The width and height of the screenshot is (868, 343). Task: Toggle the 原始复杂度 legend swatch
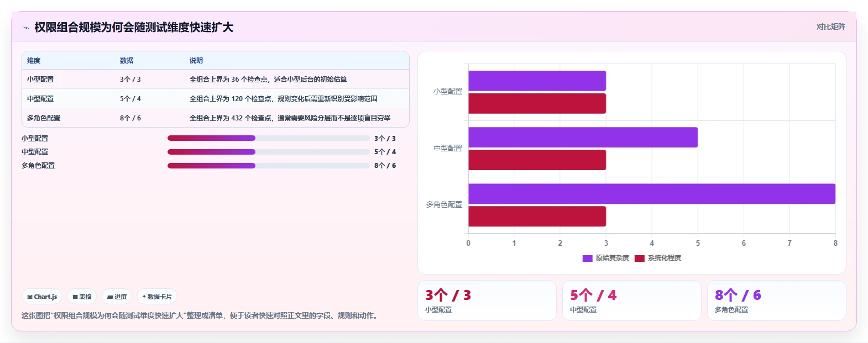(x=587, y=258)
